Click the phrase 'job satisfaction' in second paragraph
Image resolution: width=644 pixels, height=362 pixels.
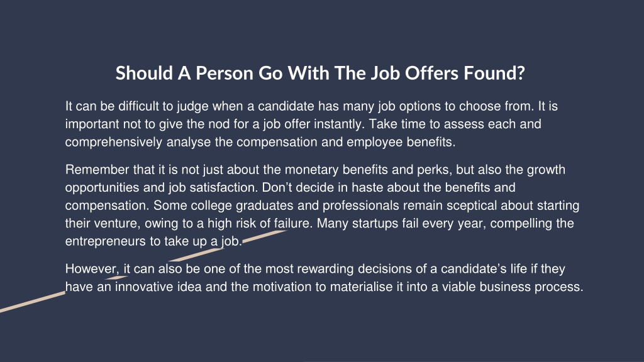point(213,187)
